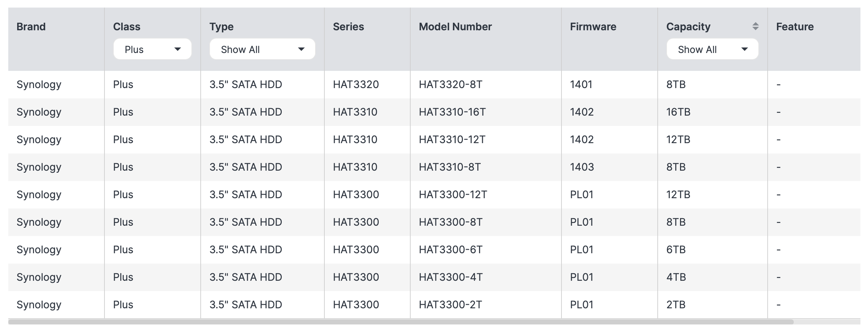This screenshot has height=331, width=868.
Task: Click Plus class in HAT3310-16T row
Action: (123, 112)
